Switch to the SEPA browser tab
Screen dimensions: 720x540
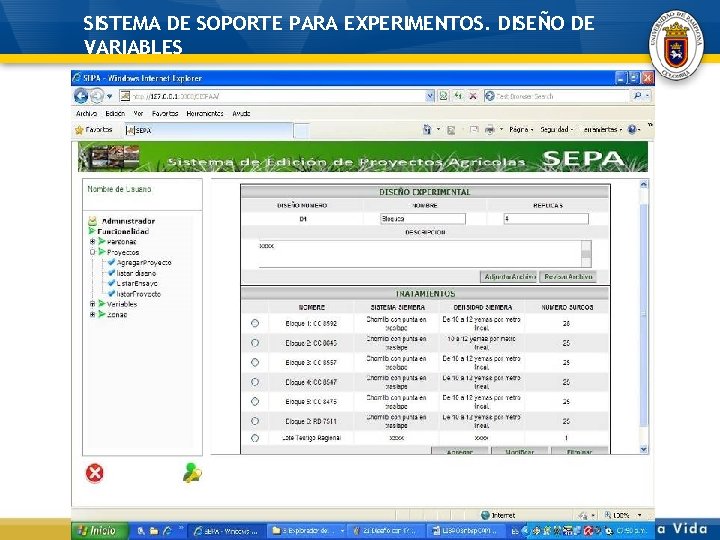(x=208, y=130)
